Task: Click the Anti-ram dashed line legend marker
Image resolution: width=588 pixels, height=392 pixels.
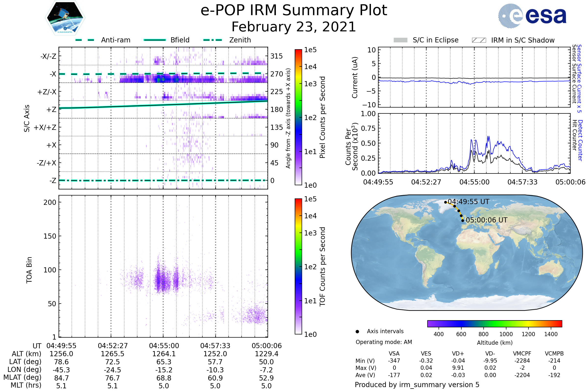Action: pyautogui.click(x=85, y=40)
